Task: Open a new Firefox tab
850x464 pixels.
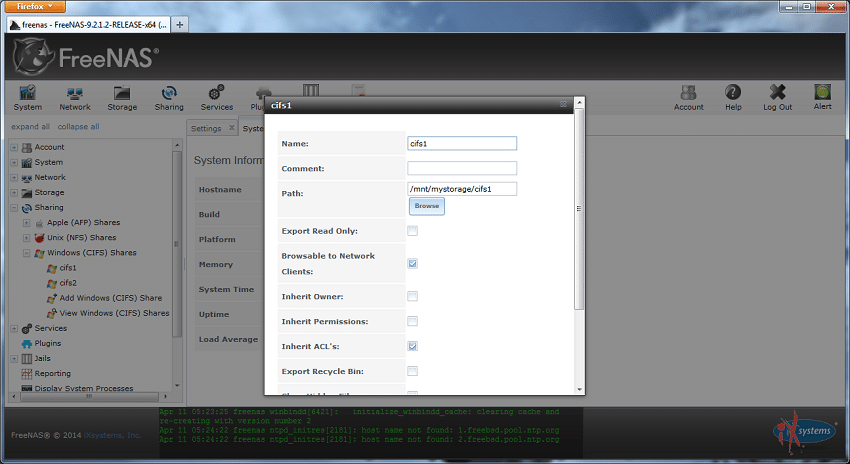Action: [179, 24]
